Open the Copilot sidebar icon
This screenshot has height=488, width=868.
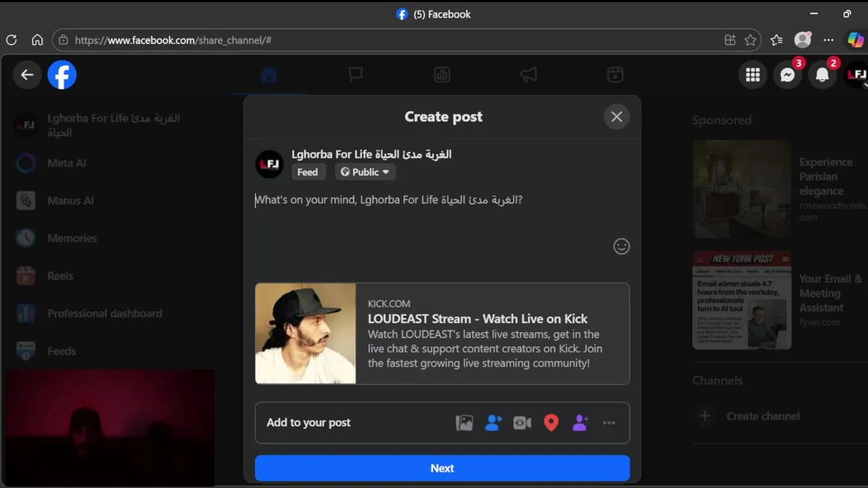[855, 40]
